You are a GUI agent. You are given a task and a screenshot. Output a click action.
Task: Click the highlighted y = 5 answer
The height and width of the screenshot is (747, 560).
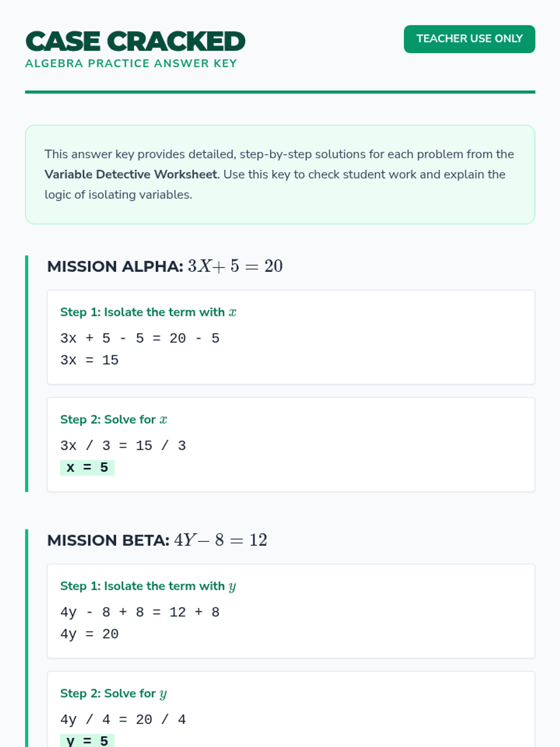(x=87, y=741)
